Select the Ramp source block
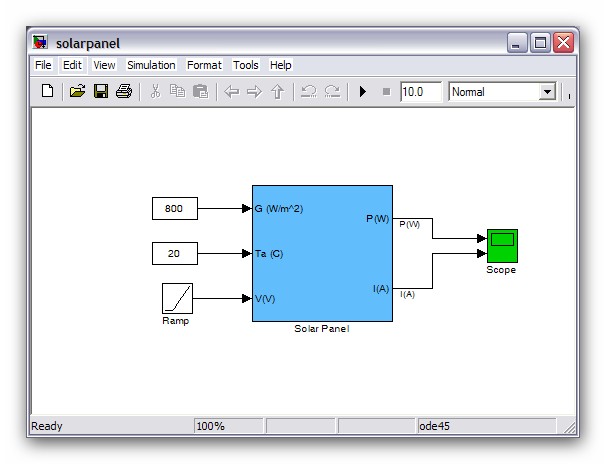This screenshot has width=606, height=464. coord(177,298)
